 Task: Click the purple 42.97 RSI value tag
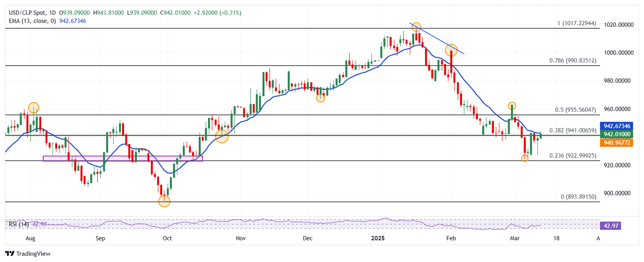point(610,226)
